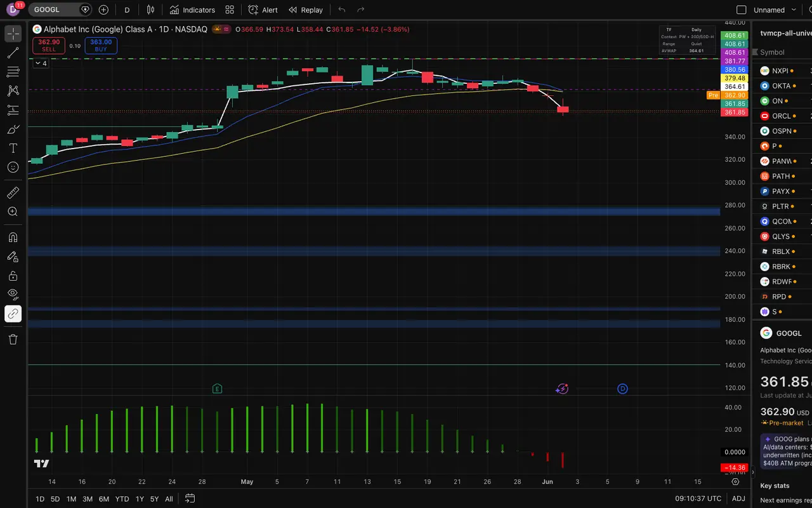The width and height of the screenshot is (812, 508).
Task: Toggle hide all drawings eye icon
Action: 13,294
